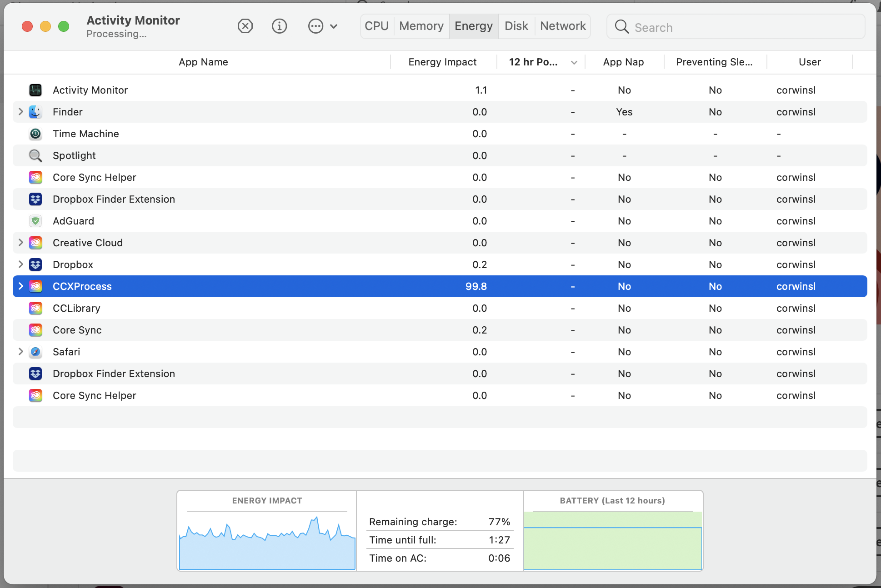Screen dimensions: 881x588
Task: Sort by the Energy Impact column
Action: (x=442, y=62)
